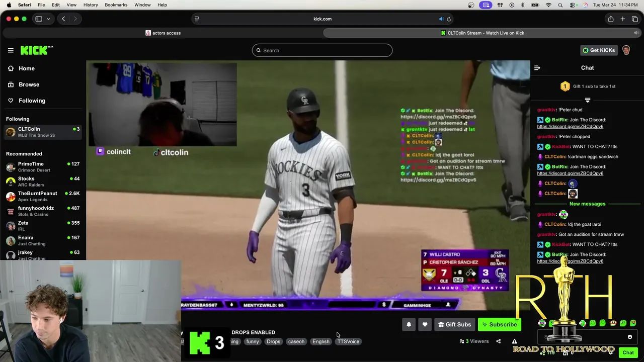Open recommended channel Enaira
The height and width of the screenshot is (362, 644).
[x=43, y=240]
